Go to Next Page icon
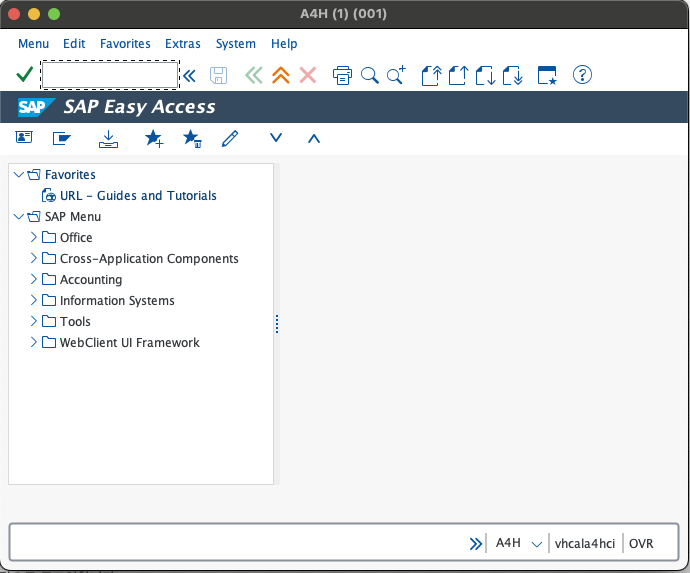The image size is (690, 573). pos(486,75)
